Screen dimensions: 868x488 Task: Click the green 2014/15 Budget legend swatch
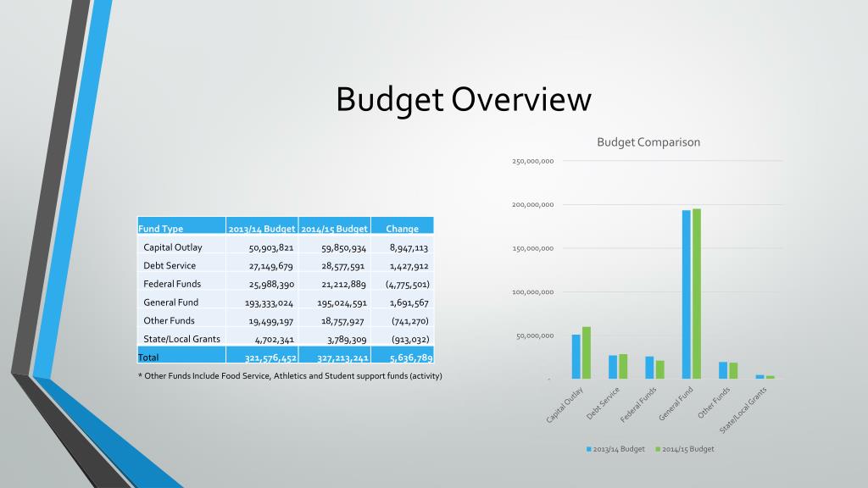[x=658, y=449]
